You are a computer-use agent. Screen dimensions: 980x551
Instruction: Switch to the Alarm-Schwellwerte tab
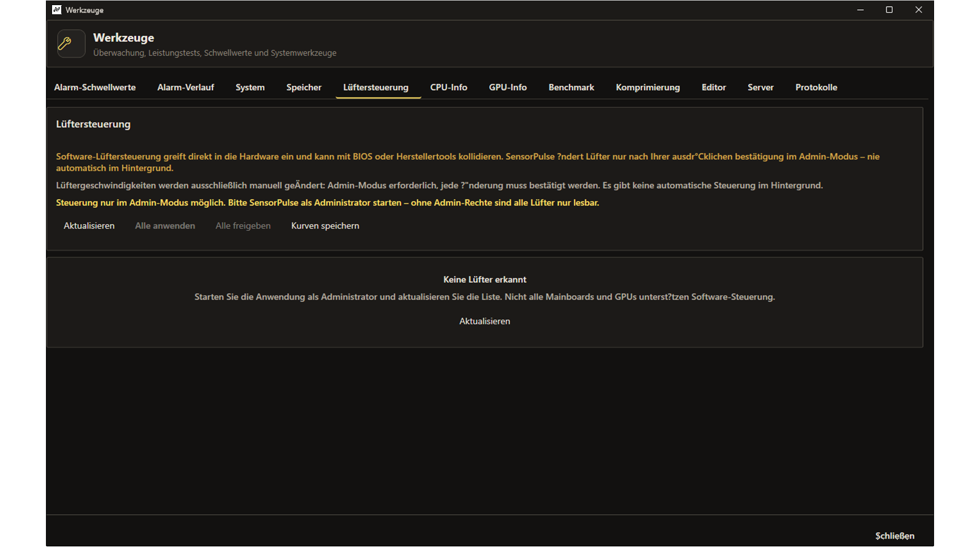(95, 87)
